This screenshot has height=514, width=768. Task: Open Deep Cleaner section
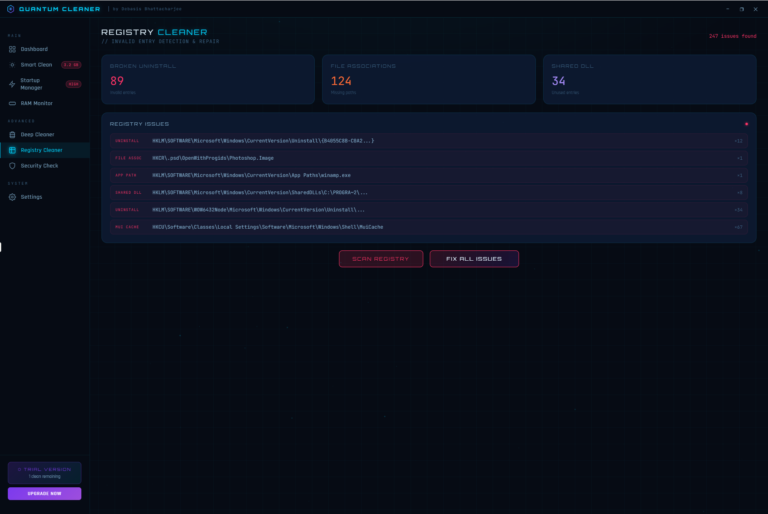click(x=45, y=135)
